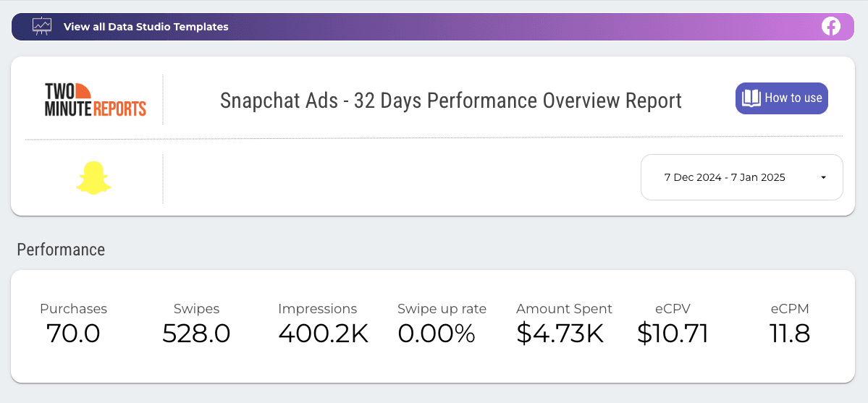
Task: Click the Amount Spent metric label
Action: 564,309
